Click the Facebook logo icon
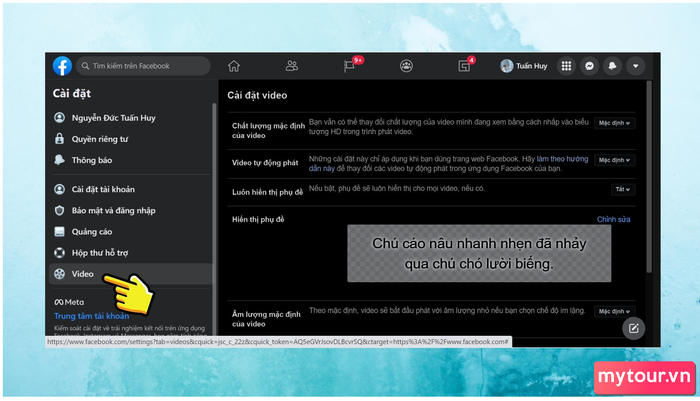 click(x=62, y=66)
